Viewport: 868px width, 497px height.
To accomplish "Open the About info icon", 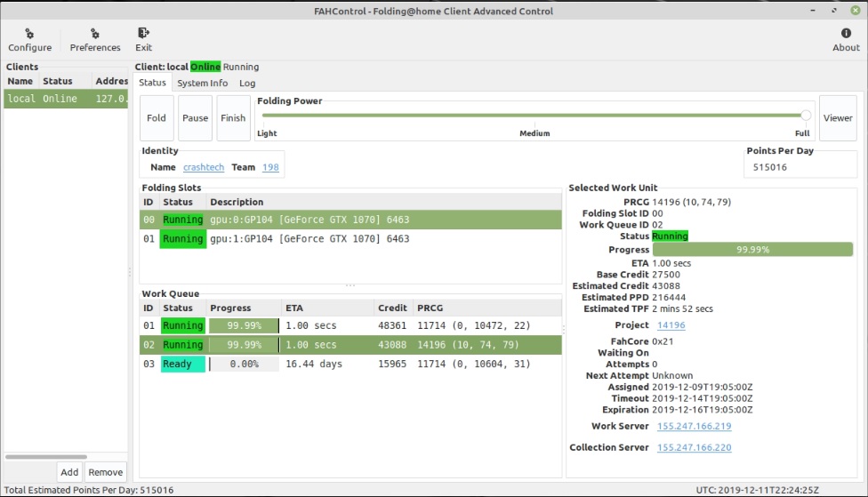I will point(846,40).
